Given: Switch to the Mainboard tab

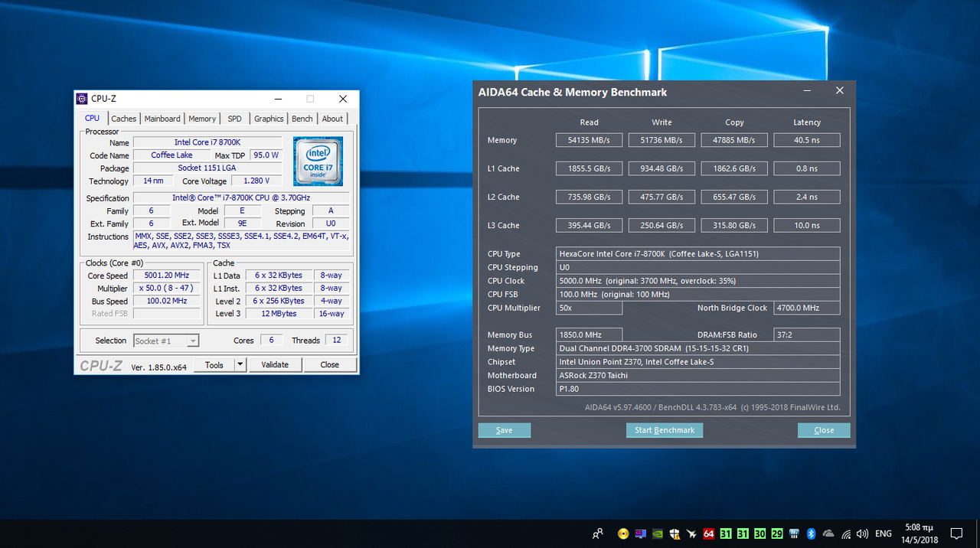Looking at the screenshot, I should (162, 119).
